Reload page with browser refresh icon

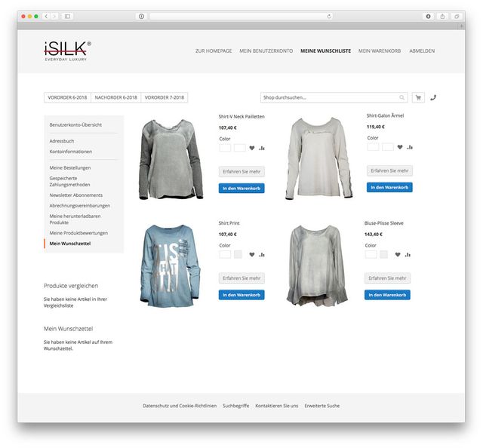329,17
